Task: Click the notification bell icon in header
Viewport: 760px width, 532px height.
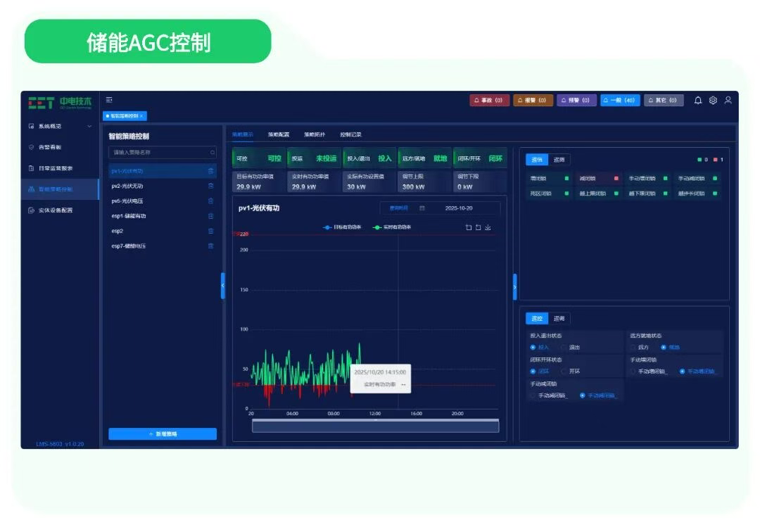Action: click(x=698, y=100)
